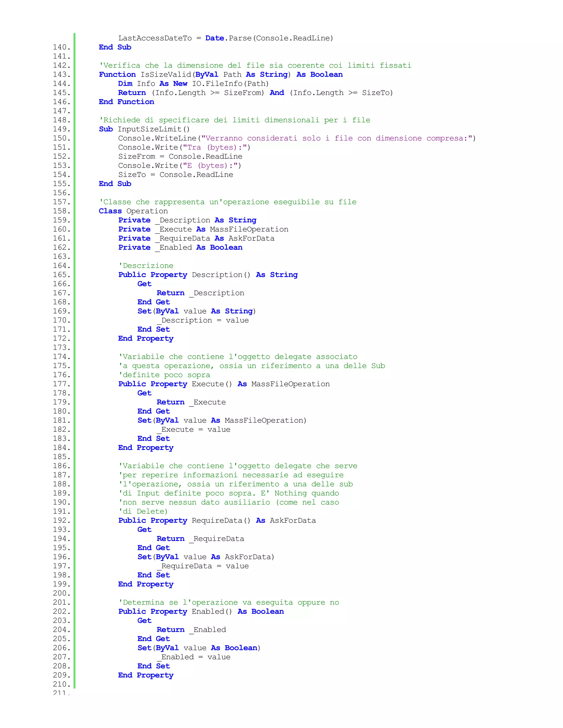This screenshot has width=563, height=728.
Task: Select the comment 'Verifica che la dimensione del file
Action: point(255,65)
